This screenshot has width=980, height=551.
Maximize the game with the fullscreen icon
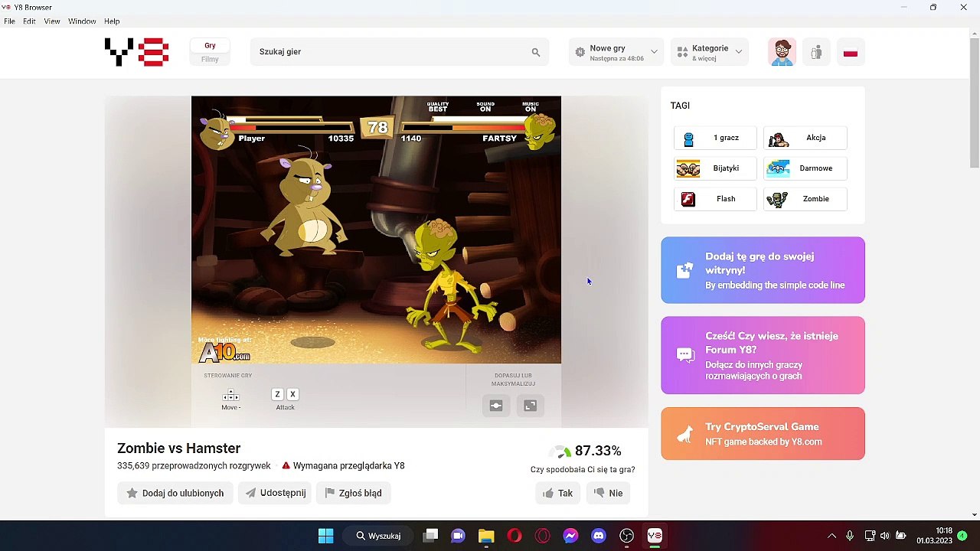click(x=531, y=406)
